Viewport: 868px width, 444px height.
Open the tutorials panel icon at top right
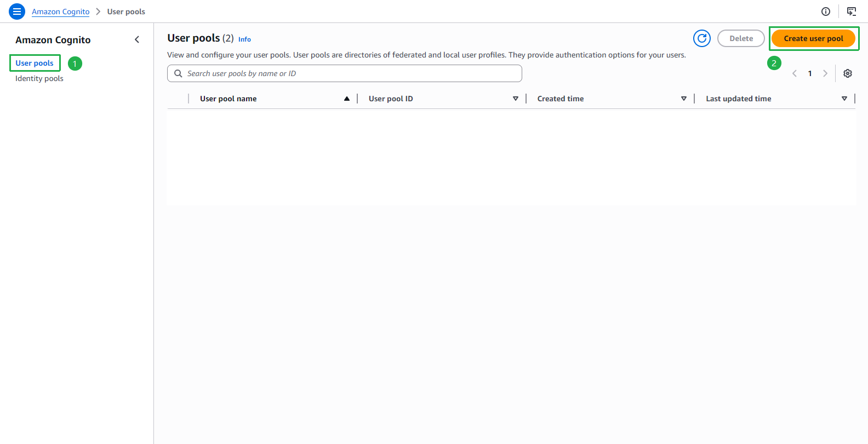pos(852,11)
